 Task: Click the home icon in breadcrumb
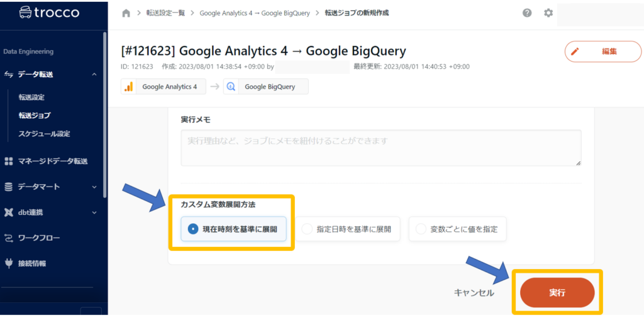(x=126, y=13)
